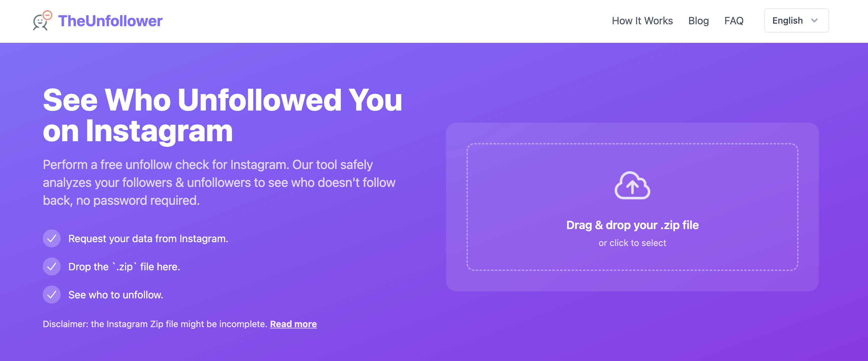The image size is (868, 361).
Task: Click 'Drag & drop your .zip file'
Action: click(x=632, y=225)
